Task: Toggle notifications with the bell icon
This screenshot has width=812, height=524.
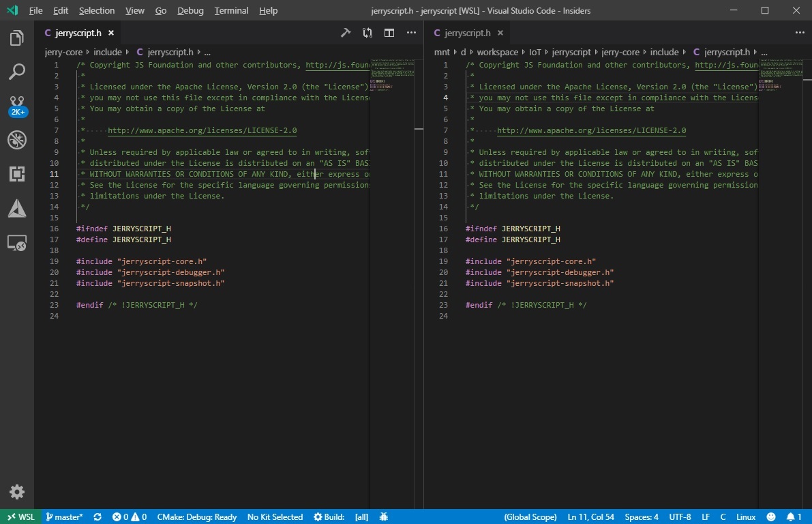Action: pos(792,516)
